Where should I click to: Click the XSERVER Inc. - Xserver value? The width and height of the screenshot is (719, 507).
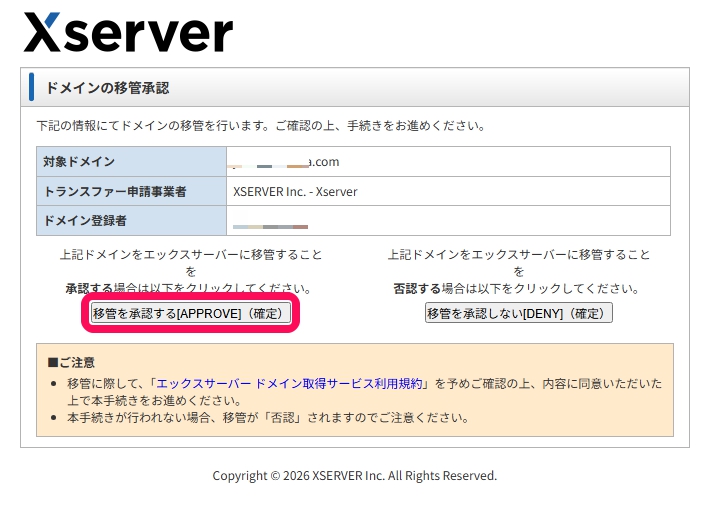(295, 191)
